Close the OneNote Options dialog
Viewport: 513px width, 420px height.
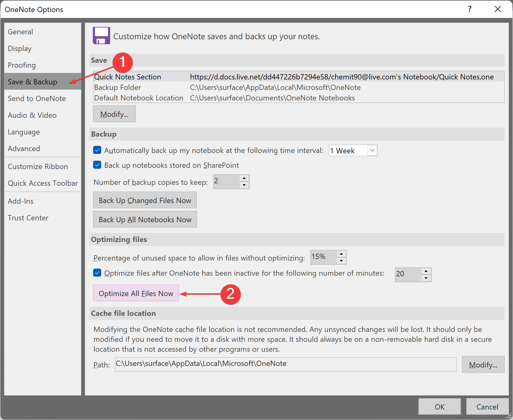498,9
